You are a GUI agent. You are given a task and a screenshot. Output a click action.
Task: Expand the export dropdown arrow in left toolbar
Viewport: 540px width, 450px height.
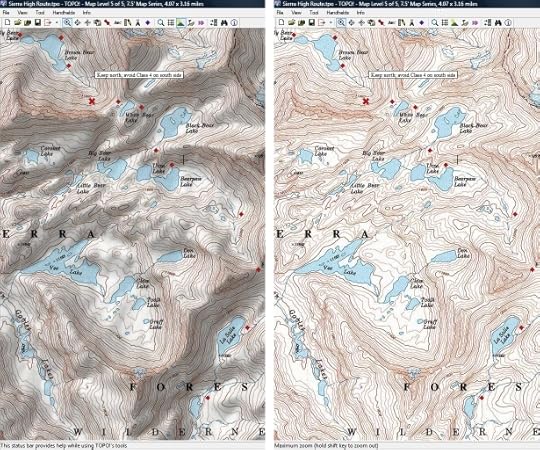point(57,23)
